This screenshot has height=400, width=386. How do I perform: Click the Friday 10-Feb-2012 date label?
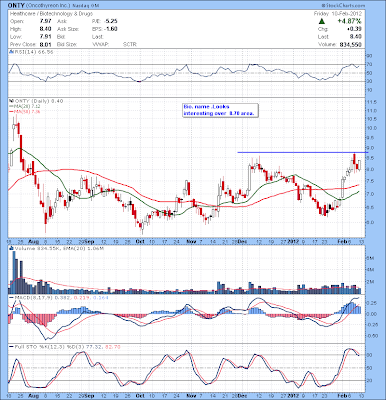(338, 14)
